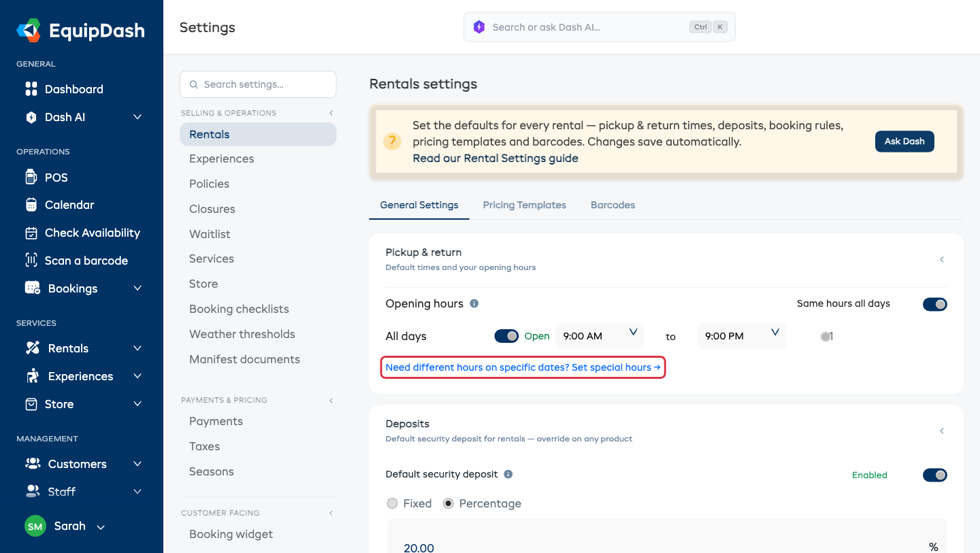The height and width of the screenshot is (553, 980).
Task: Click the Check Availability icon
Action: click(x=31, y=233)
